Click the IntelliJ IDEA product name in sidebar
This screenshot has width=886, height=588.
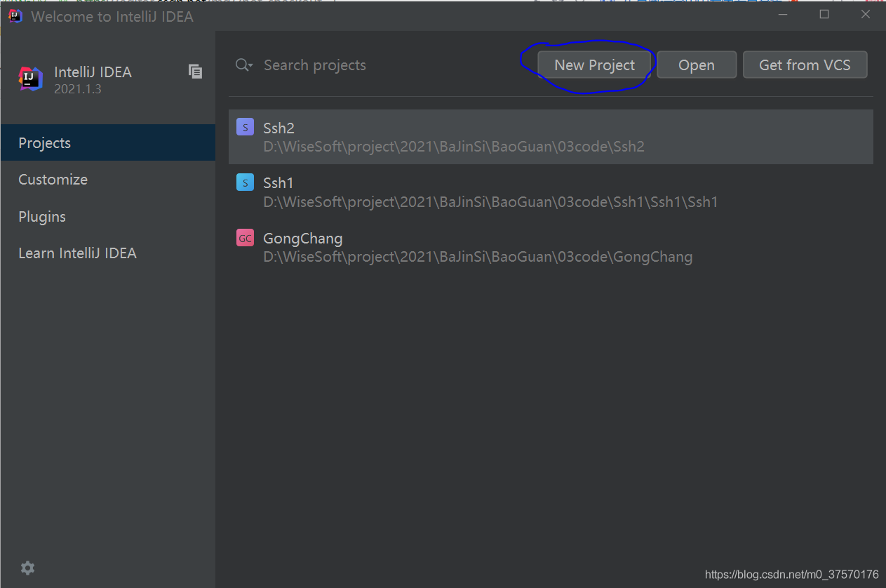click(93, 72)
